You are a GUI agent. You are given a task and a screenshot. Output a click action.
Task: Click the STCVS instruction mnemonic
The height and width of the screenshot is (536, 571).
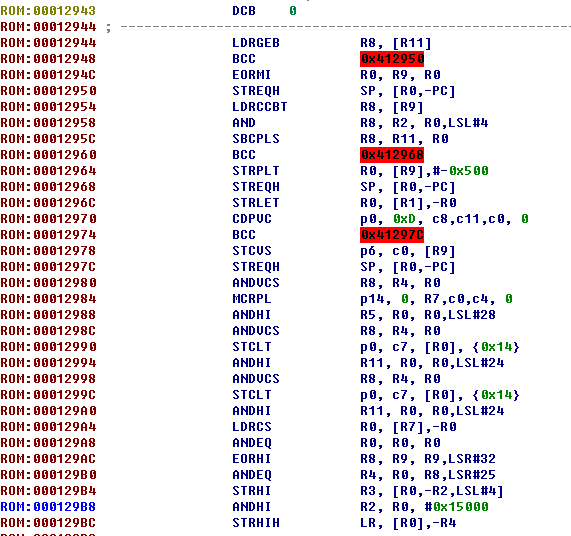pos(252,251)
